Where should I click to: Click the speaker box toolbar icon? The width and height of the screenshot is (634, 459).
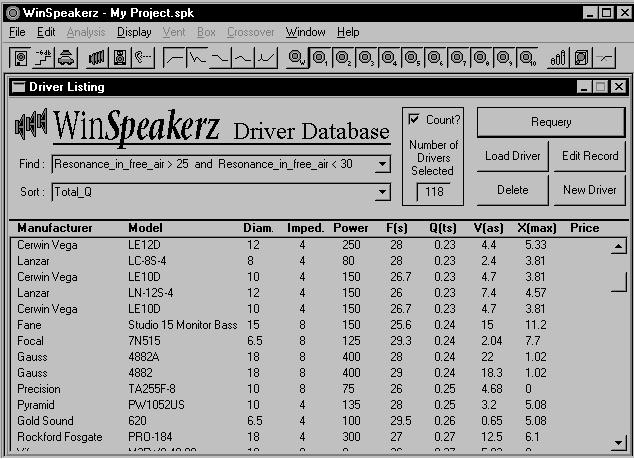click(21, 58)
